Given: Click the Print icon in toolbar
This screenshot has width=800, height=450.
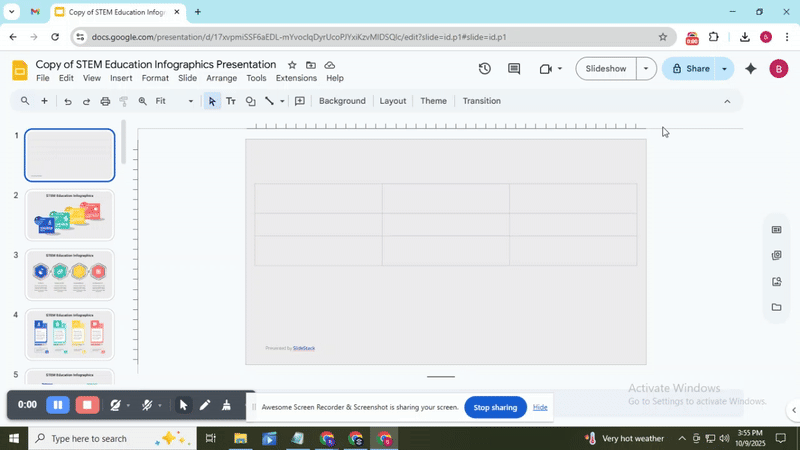Looking at the screenshot, I should coord(105,101).
